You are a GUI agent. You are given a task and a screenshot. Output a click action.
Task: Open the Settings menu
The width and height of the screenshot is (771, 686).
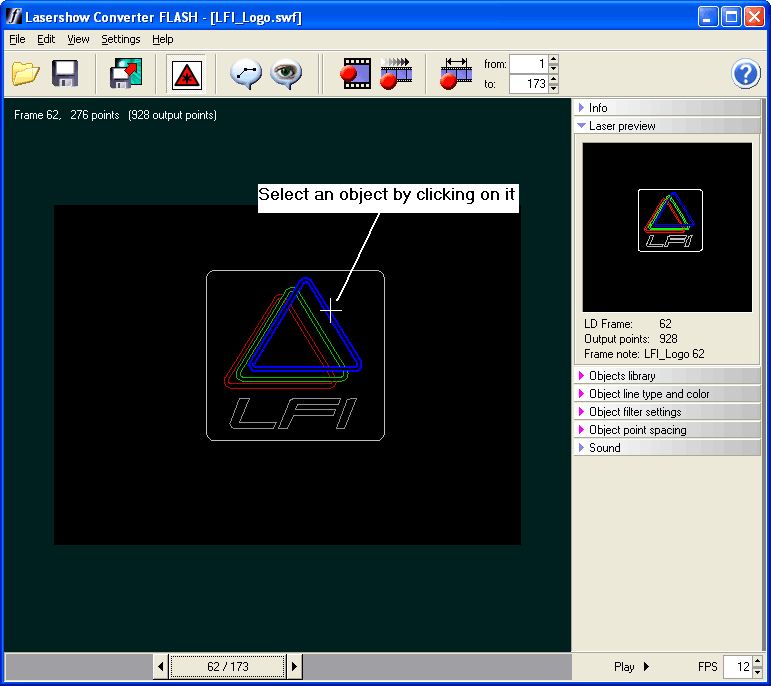click(x=121, y=39)
